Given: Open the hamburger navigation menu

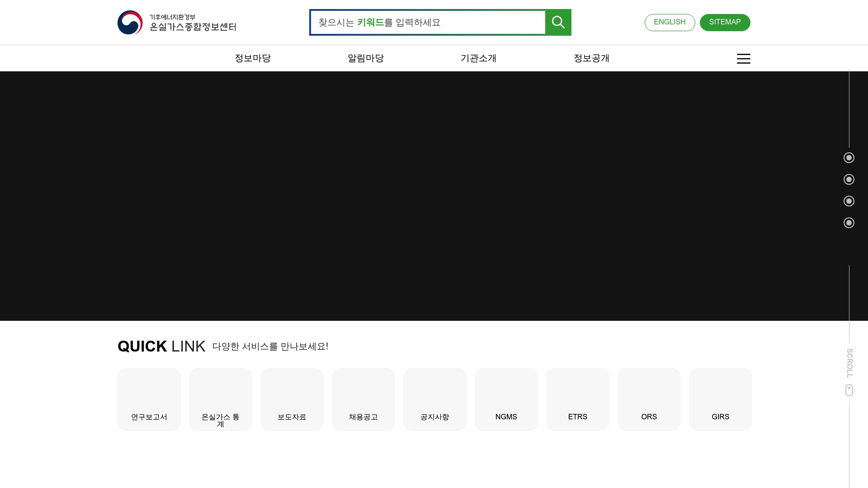Looking at the screenshot, I should click(743, 58).
